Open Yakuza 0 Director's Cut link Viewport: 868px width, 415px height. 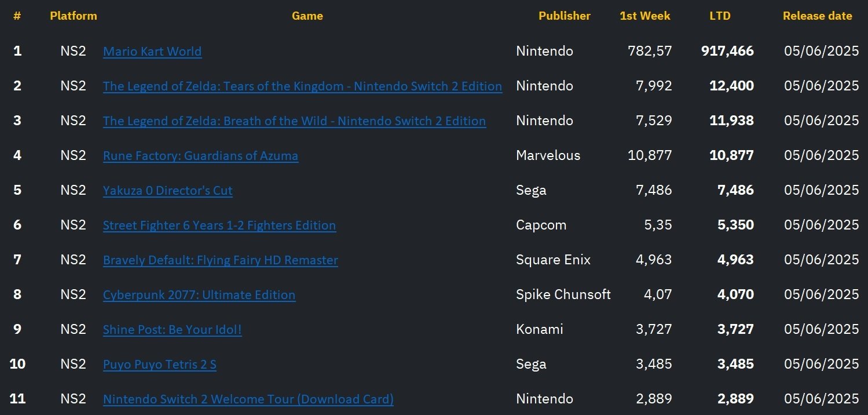pos(168,191)
